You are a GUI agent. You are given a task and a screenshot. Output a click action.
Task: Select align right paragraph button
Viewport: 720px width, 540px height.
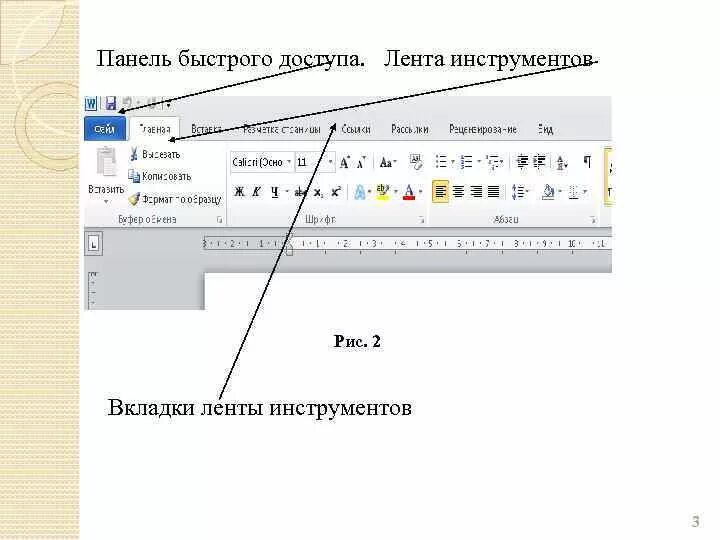[476, 191]
